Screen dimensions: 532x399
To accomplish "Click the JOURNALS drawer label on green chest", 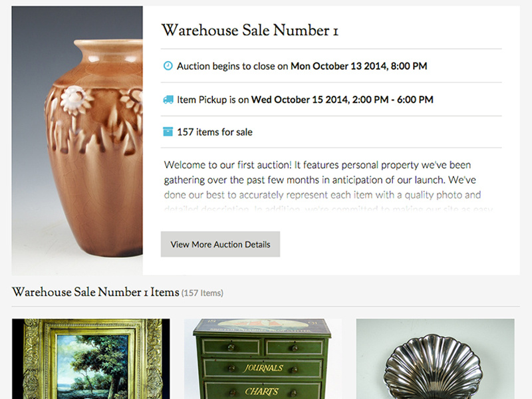I will [263, 368].
